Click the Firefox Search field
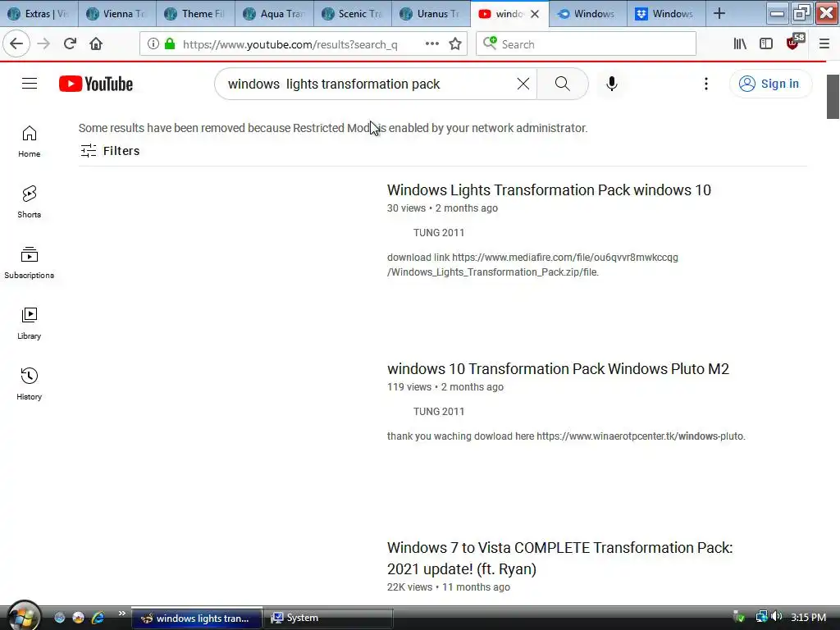This screenshot has width=840, height=630. tap(586, 44)
